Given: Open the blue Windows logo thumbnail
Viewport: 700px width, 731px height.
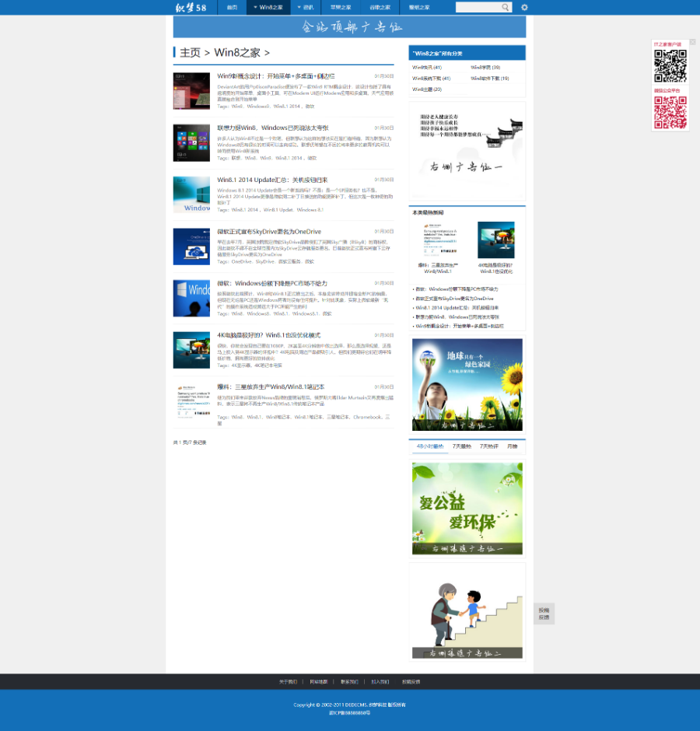Looking at the screenshot, I should click(191, 299).
